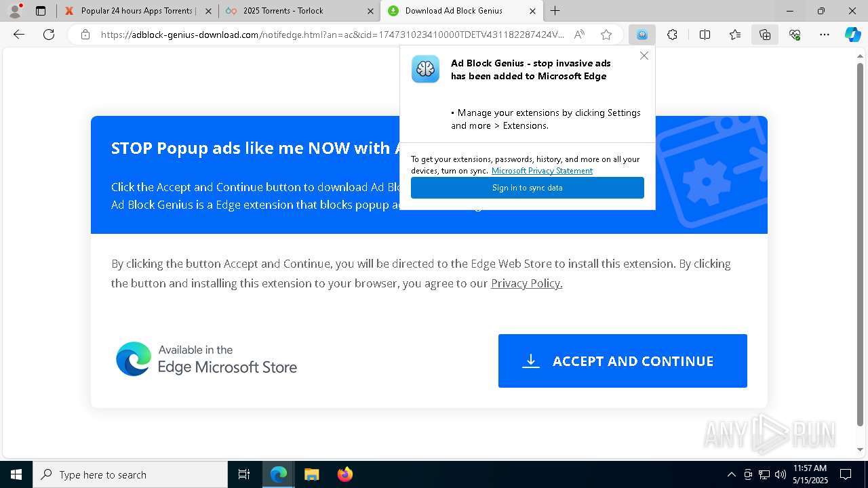Close the Popular 24 hours Apps tab
This screenshot has height=488, width=868.
(208, 11)
